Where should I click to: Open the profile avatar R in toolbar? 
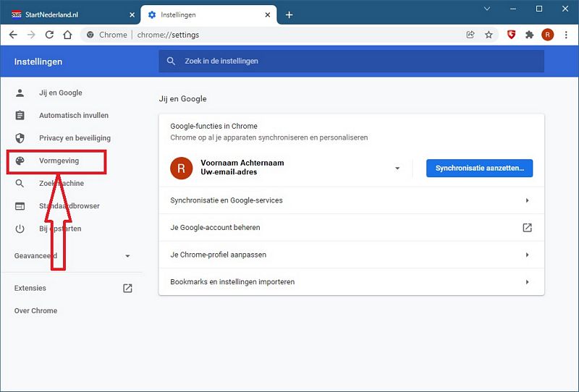coord(547,35)
